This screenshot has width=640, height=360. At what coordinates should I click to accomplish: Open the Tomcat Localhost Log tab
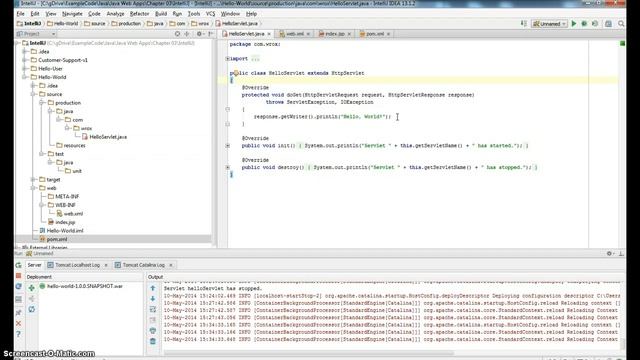(x=77, y=265)
